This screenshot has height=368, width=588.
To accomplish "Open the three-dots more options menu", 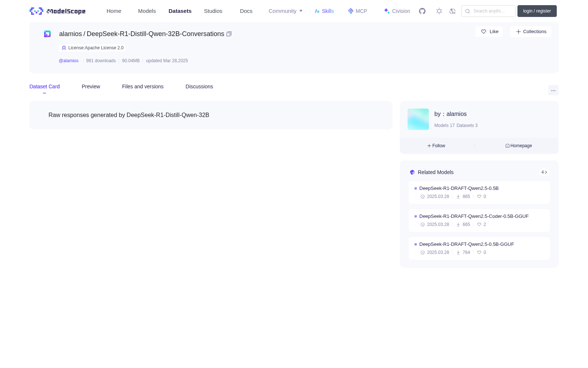I will coord(553,90).
